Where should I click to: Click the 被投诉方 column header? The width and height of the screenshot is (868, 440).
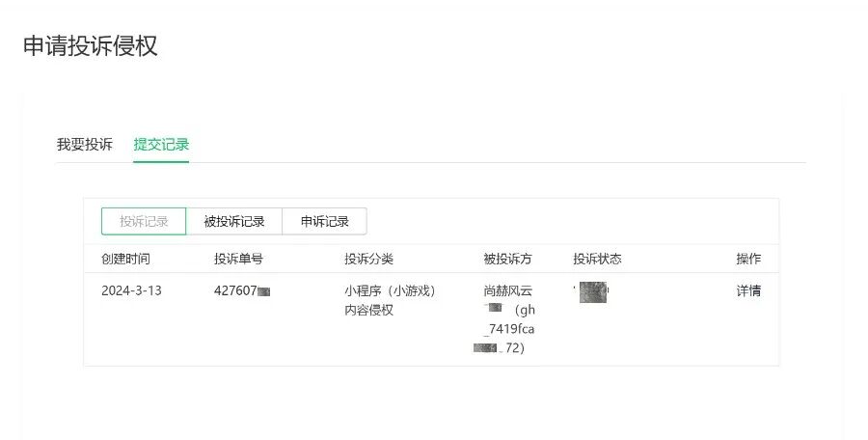pos(507,259)
